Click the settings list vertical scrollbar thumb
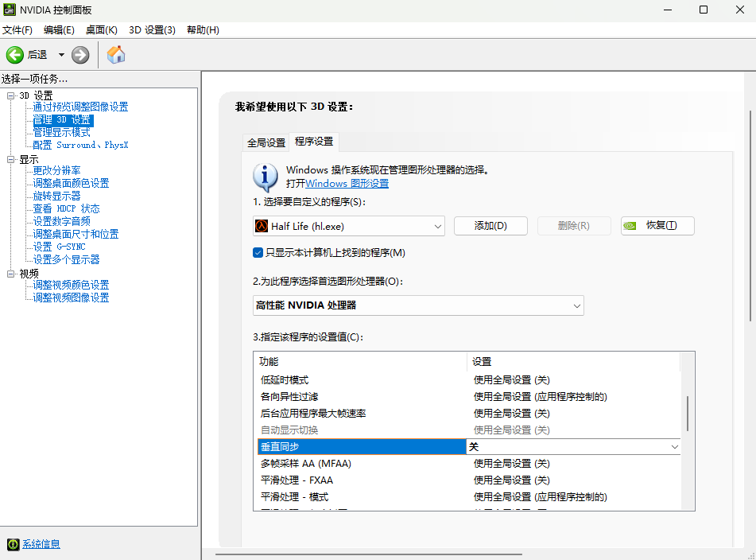 point(688,414)
